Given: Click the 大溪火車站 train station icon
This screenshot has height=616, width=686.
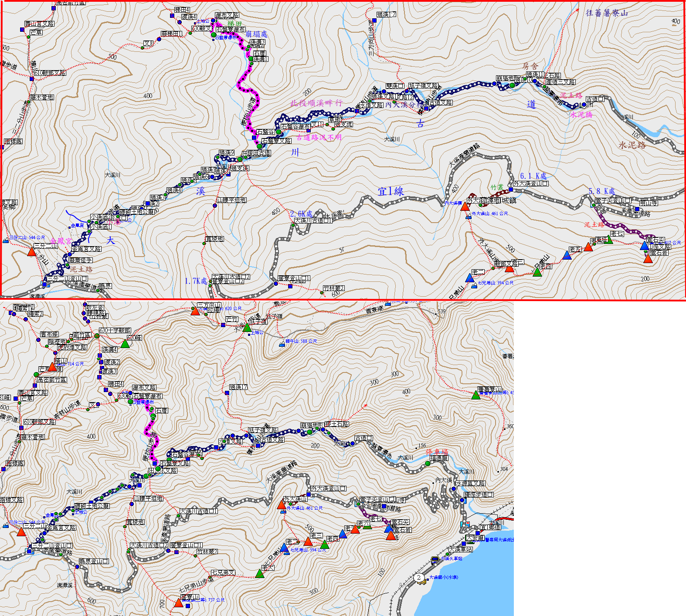Looking at the screenshot, I should pyautogui.click(x=435, y=559).
